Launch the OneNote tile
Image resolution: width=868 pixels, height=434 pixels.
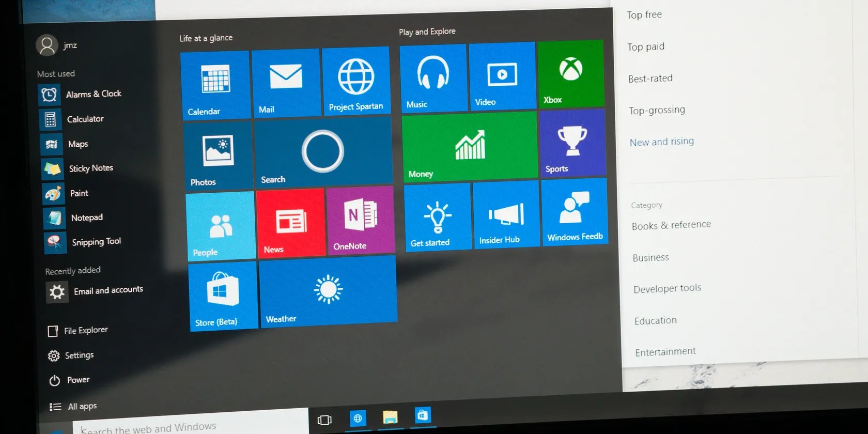pyautogui.click(x=361, y=221)
